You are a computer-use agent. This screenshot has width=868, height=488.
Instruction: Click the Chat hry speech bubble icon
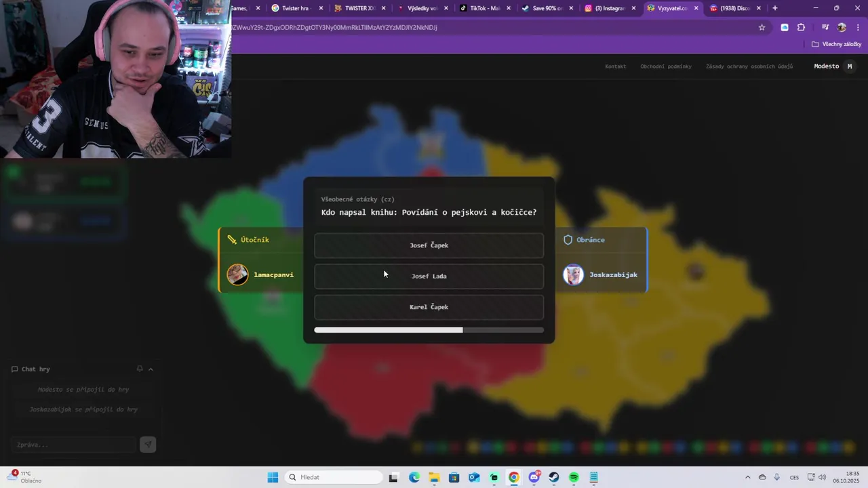click(14, 369)
